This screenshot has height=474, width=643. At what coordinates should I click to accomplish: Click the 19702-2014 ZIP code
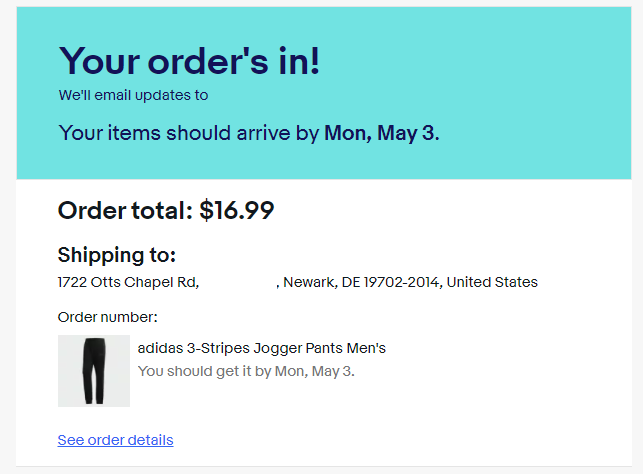[x=402, y=282]
